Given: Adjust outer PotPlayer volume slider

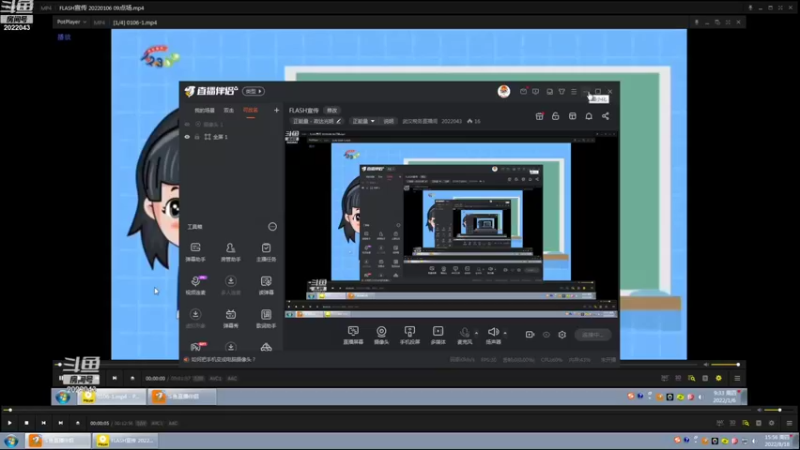Looking at the screenshot, I should pyautogui.click(x=774, y=410).
